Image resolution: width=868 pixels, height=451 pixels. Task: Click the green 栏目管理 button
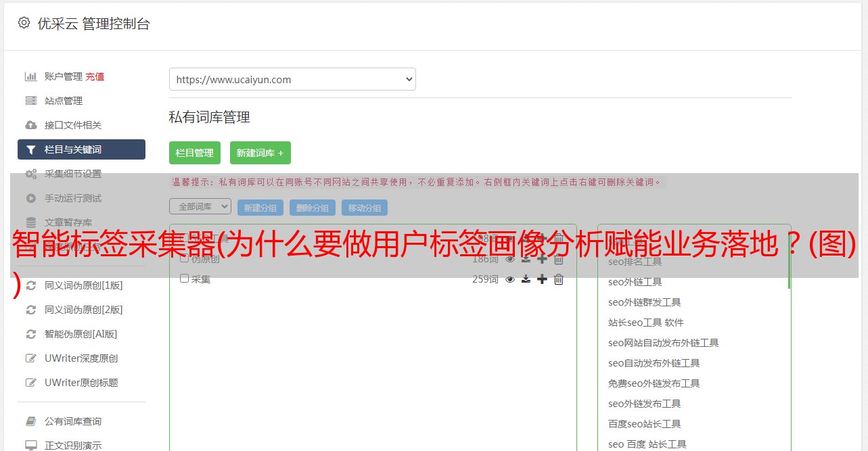pos(195,153)
